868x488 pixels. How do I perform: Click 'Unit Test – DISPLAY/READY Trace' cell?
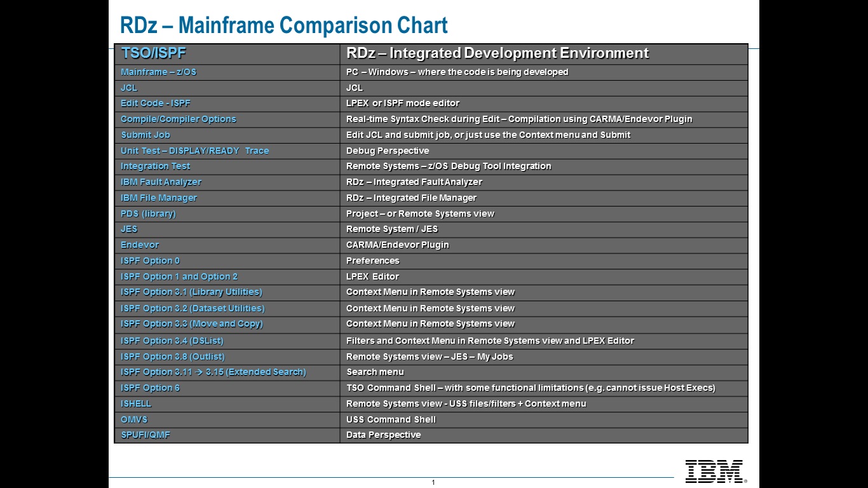227,151
